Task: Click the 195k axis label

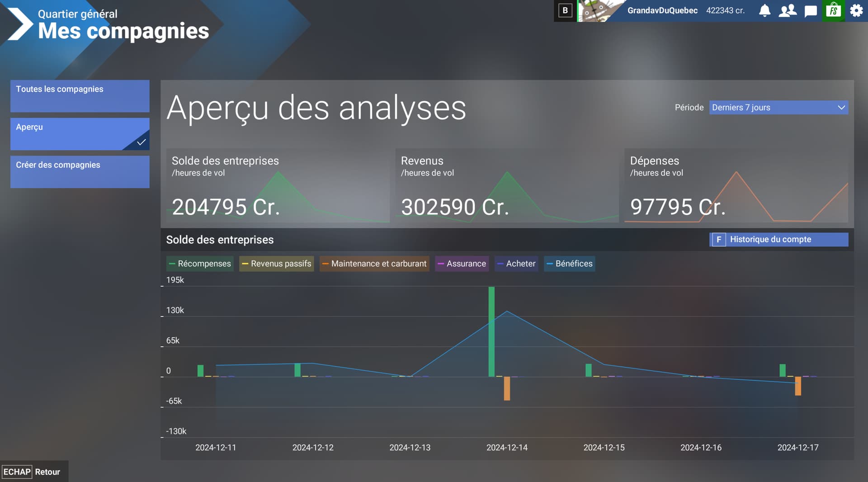Action: [x=175, y=280]
